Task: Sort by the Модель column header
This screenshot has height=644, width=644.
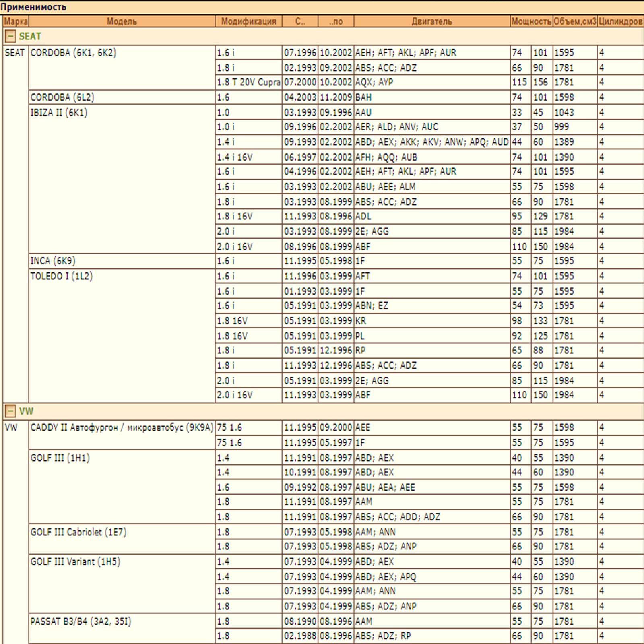Action: [x=122, y=21]
